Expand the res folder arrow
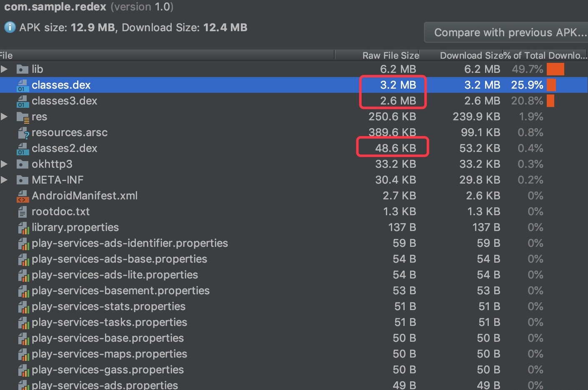This screenshot has height=390, width=588. [4, 117]
